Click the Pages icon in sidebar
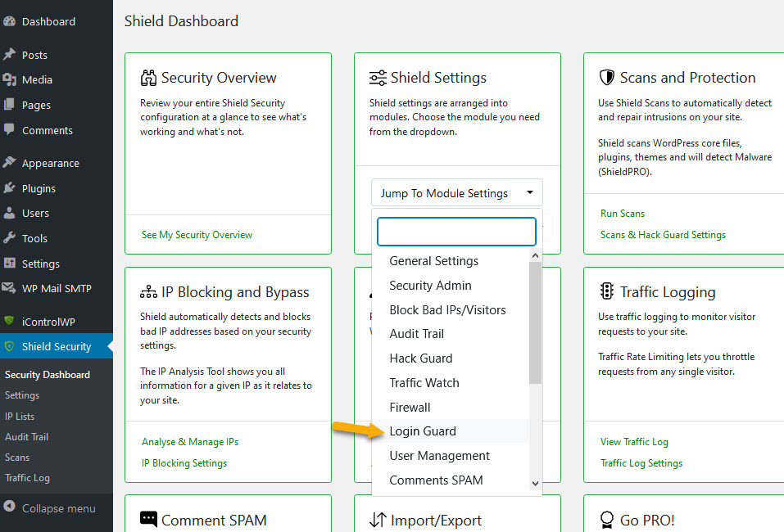Image resolution: width=784 pixels, height=532 pixels. click(9, 105)
